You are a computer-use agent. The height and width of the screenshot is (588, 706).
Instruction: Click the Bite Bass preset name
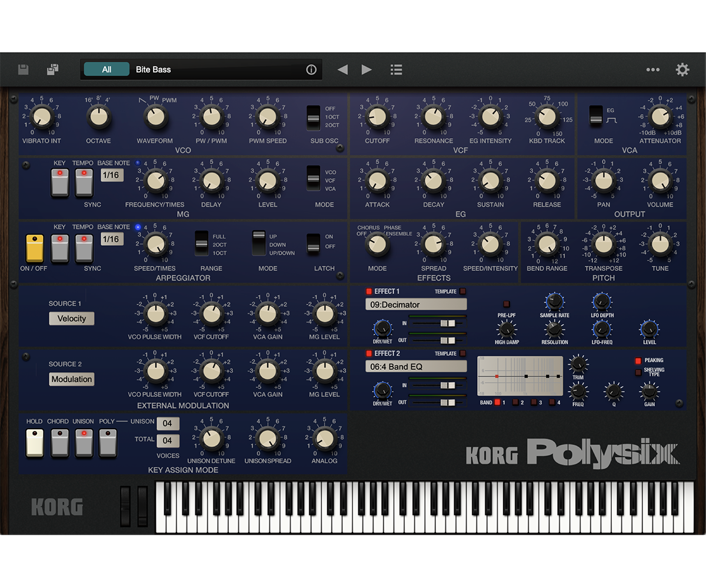153,69
